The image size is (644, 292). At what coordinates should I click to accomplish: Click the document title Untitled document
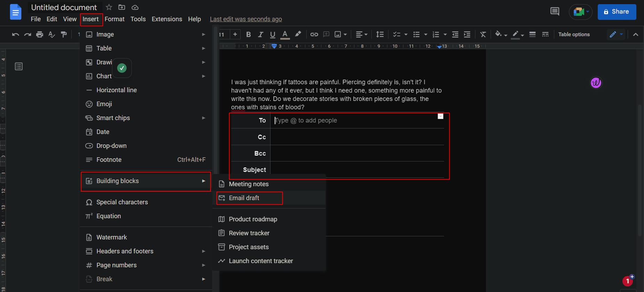pos(64,7)
